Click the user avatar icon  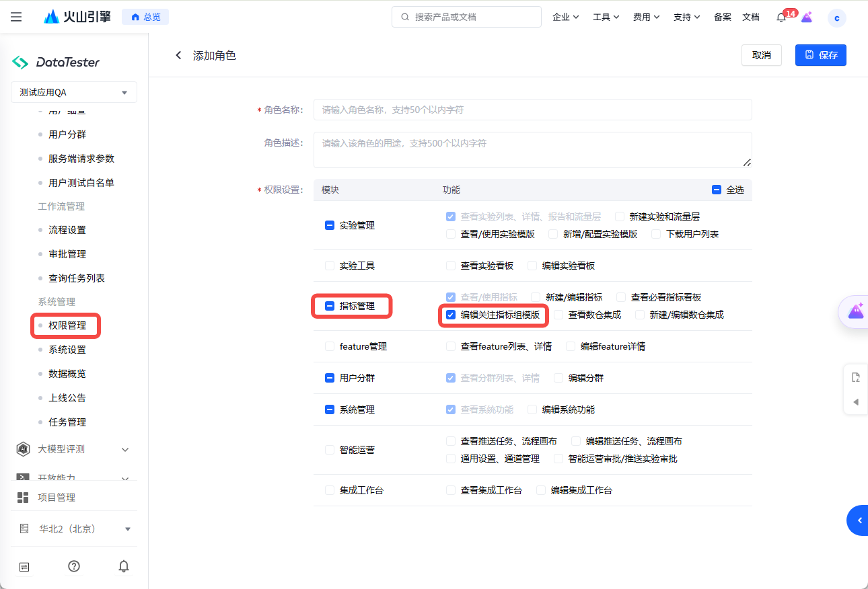836,18
